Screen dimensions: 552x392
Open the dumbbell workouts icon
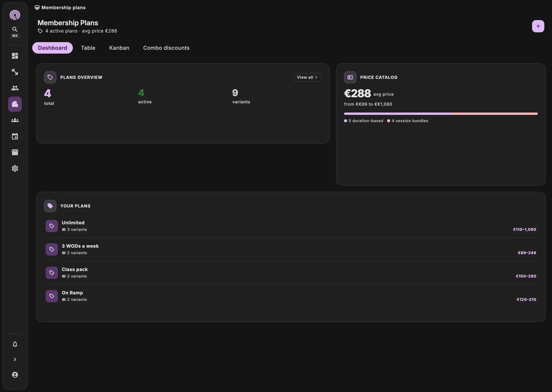tap(15, 72)
